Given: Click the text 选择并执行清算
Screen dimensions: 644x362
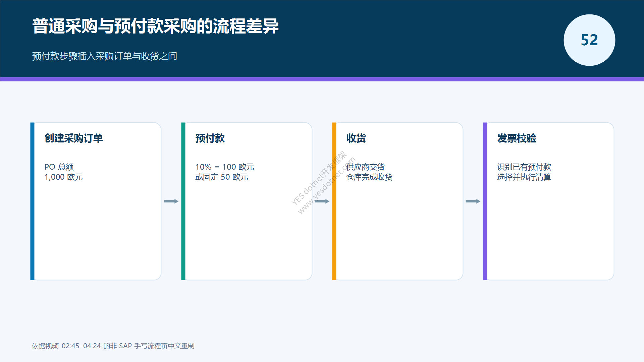Looking at the screenshot, I should coord(524,177).
